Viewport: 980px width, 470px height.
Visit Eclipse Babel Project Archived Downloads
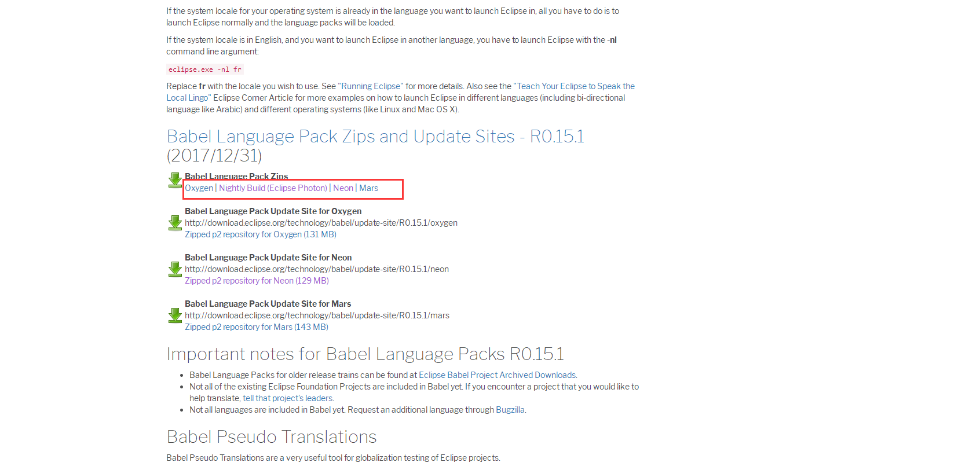coord(498,375)
